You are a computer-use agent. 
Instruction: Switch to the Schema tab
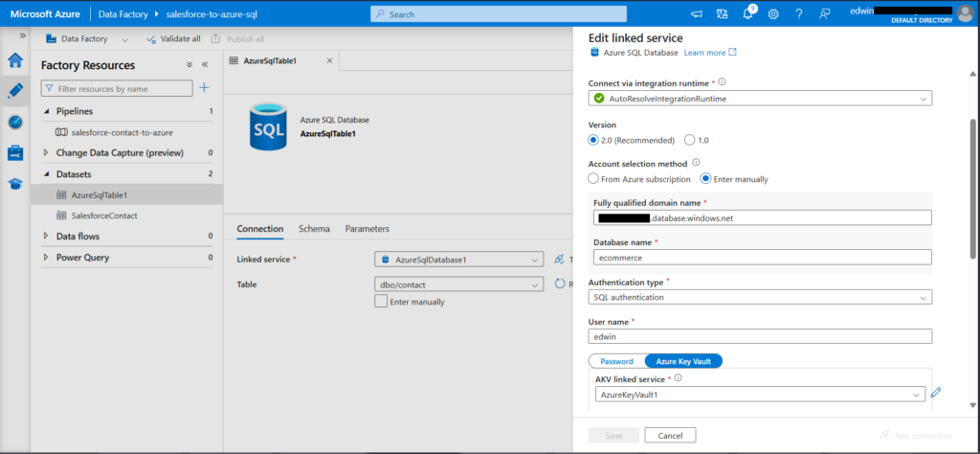(314, 229)
